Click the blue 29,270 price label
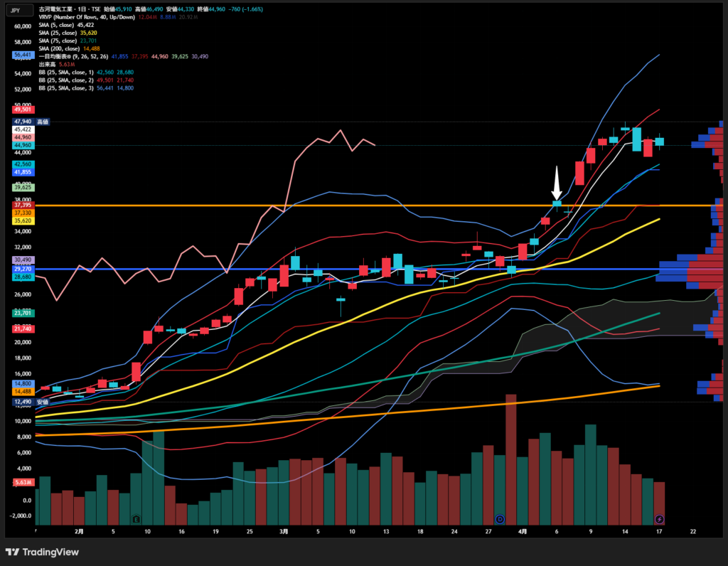This screenshot has height=566, width=728. pos(22,269)
